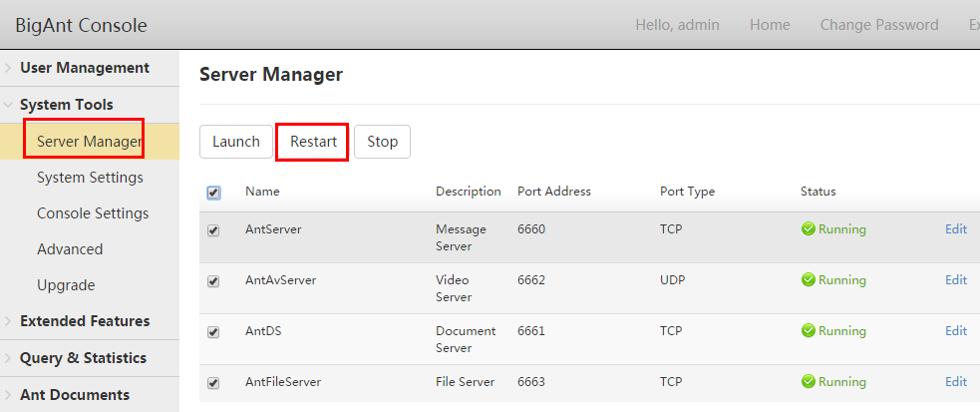The width and height of the screenshot is (980, 412).
Task: Select the Extended Features section label
Action: coord(85,321)
